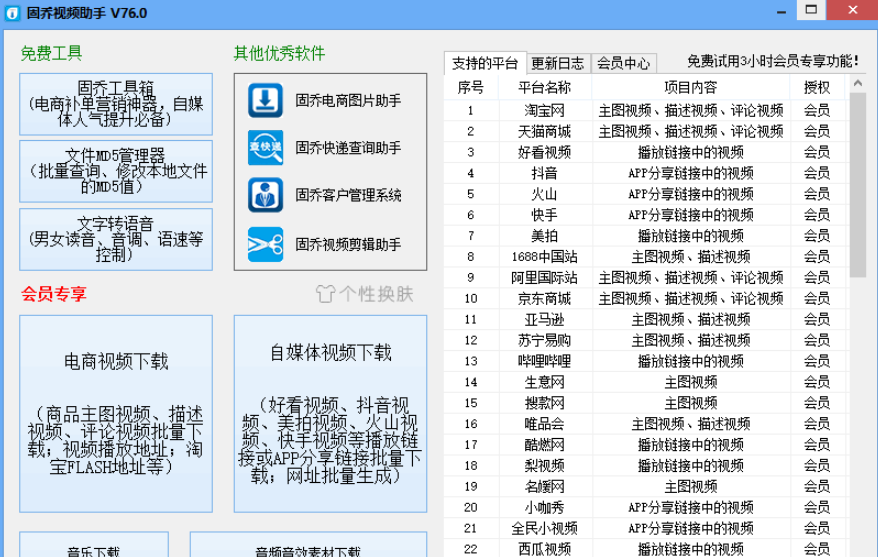This screenshot has height=557, width=878.
Task: Open 固乔电商图片助手 link
Action: [348, 101]
